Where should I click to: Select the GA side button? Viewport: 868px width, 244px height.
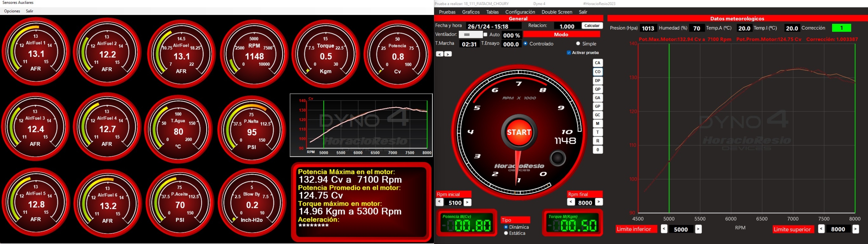click(597, 98)
